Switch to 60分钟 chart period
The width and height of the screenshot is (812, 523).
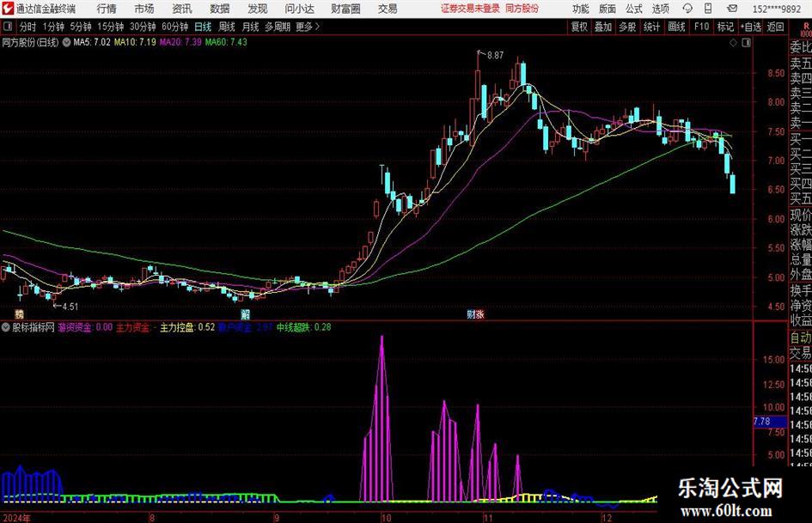point(175,27)
